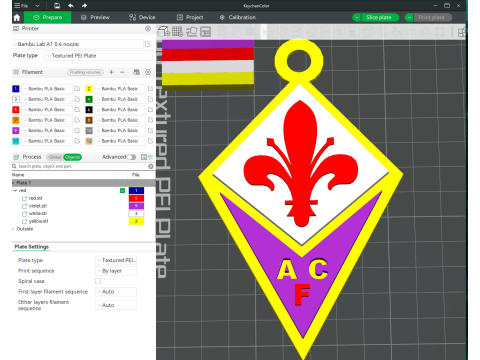This screenshot has height=360, width=480.
Task: Switch to the Device tab
Action: tap(142, 17)
